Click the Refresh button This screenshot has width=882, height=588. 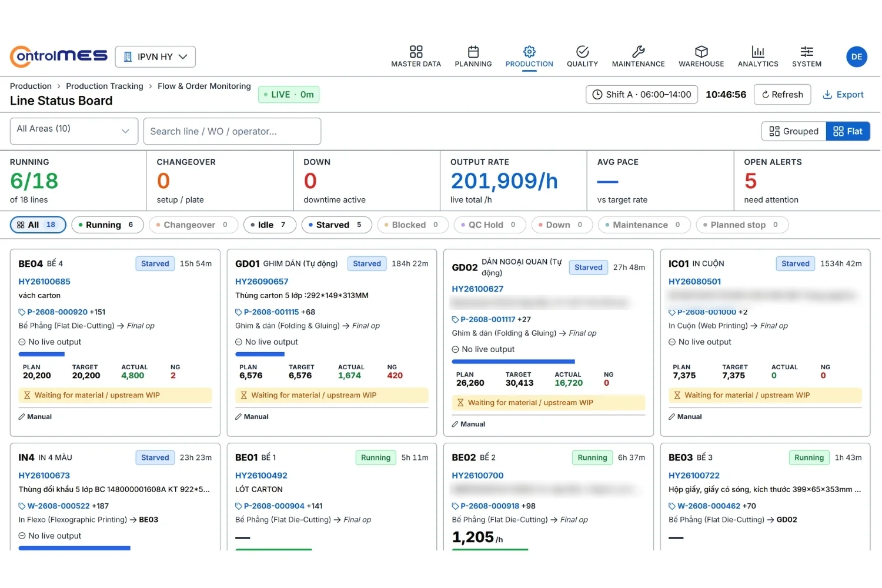click(782, 95)
